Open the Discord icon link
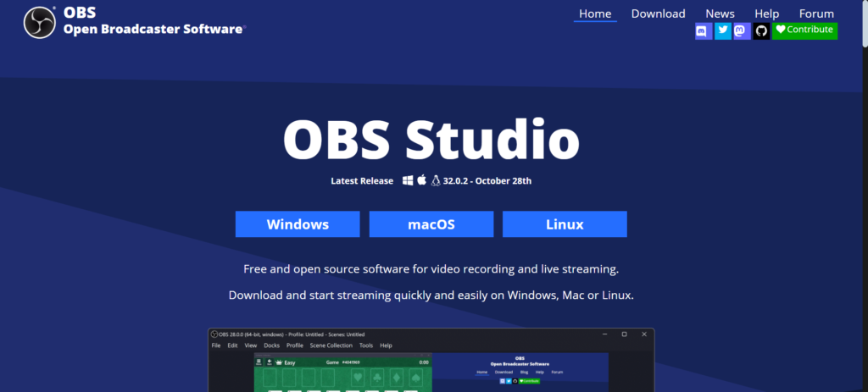868x392 pixels. (703, 31)
